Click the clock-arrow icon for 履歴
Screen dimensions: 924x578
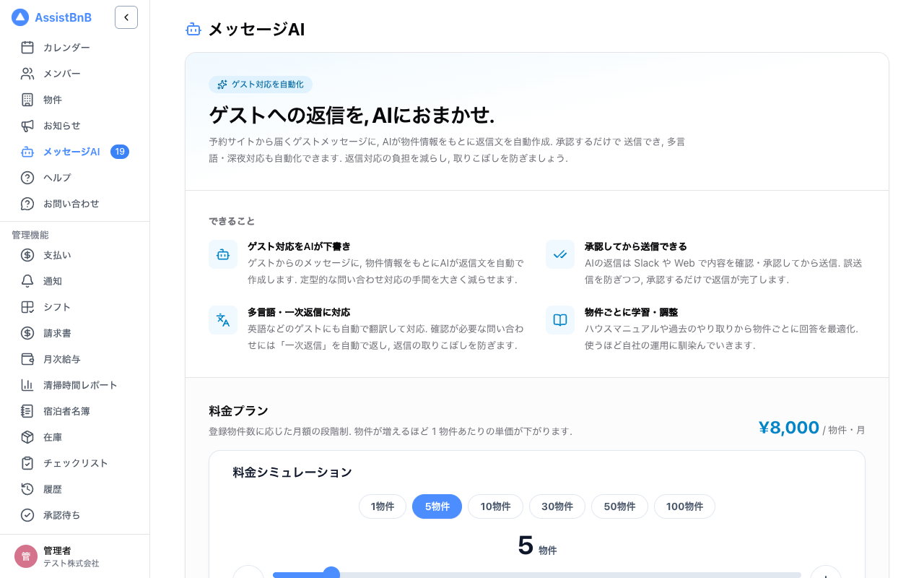(27, 489)
